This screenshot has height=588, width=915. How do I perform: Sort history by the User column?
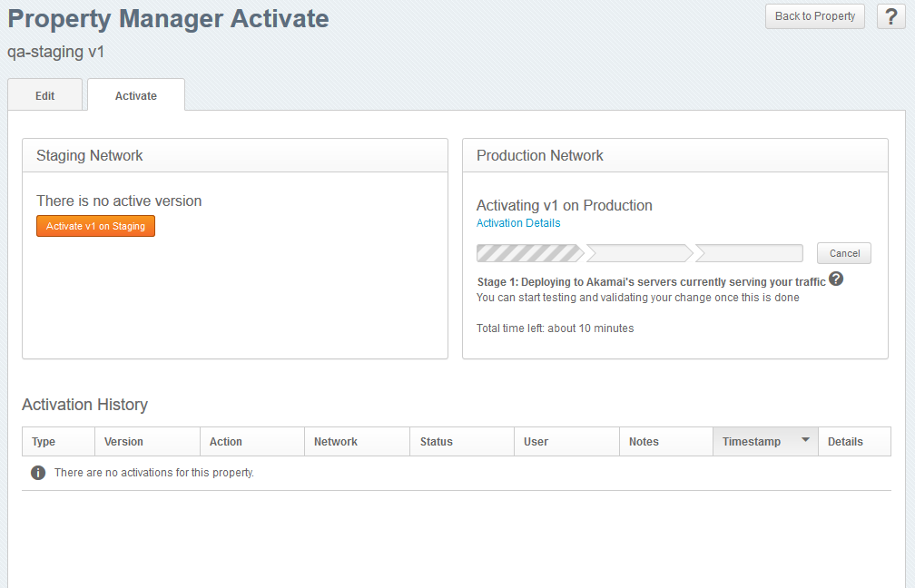536,441
